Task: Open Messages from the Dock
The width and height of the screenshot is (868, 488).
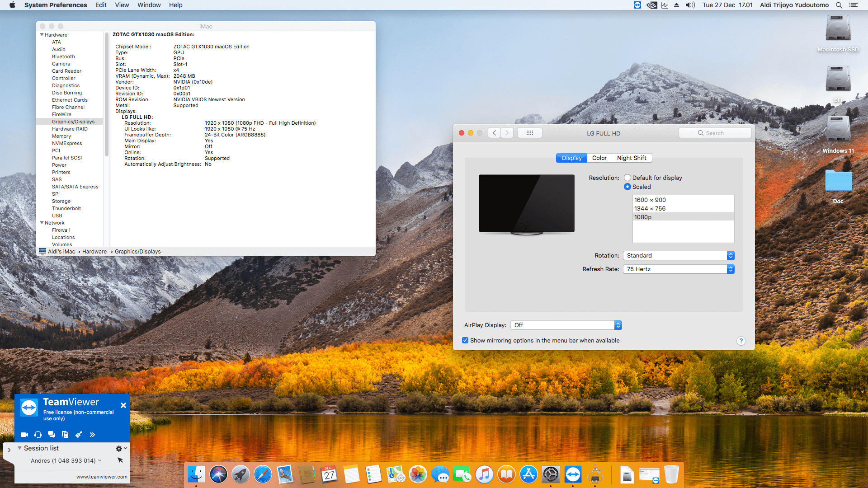Action: [440, 474]
